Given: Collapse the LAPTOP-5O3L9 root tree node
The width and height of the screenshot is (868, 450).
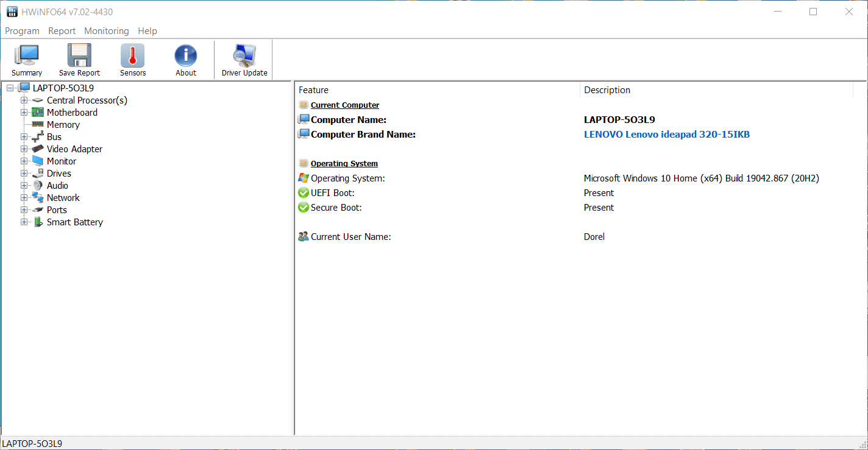Looking at the screenshot, I should point(10,88).
